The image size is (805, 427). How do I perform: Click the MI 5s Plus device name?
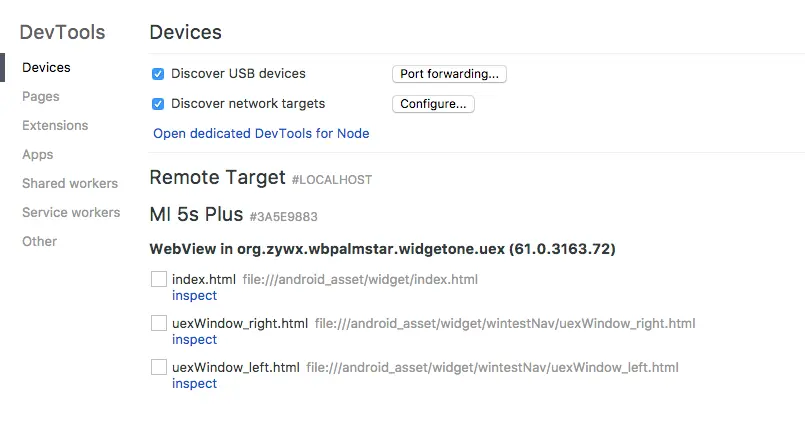pos(196,214)
